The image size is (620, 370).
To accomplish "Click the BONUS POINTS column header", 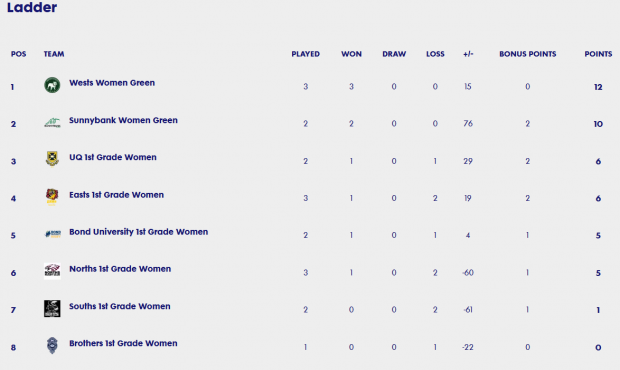I will pyautogui.click(x=527, y=54).
